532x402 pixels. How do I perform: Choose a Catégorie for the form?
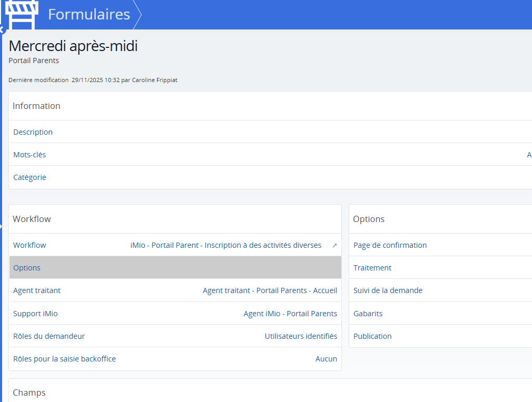tap(29, 177)
